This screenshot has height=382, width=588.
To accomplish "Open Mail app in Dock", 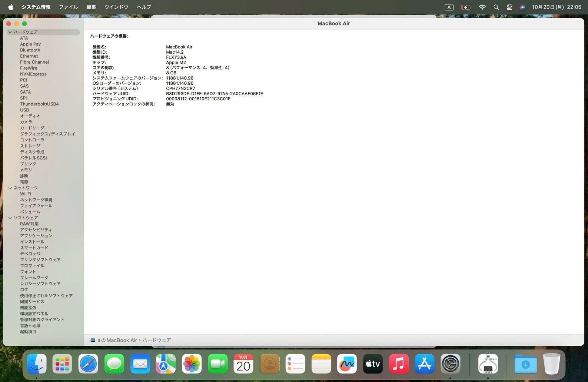I will click(140, 364).
